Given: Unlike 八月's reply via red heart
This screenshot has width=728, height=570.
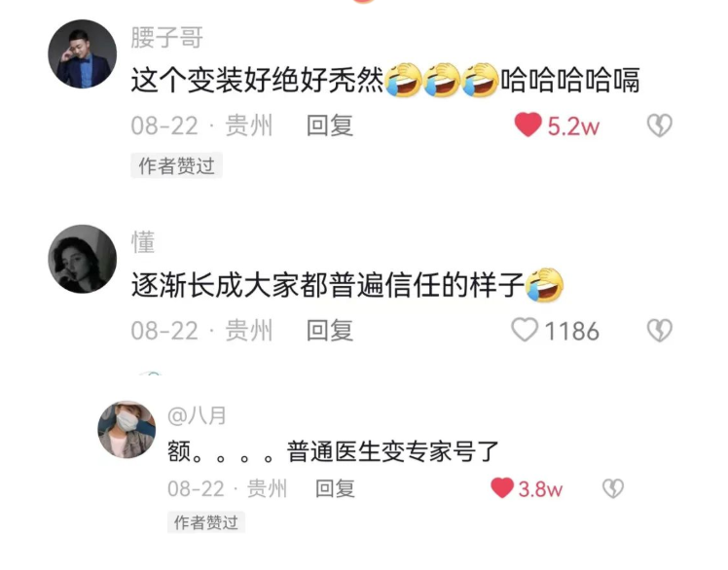Looking at the screenshot, I should point(502,488).
